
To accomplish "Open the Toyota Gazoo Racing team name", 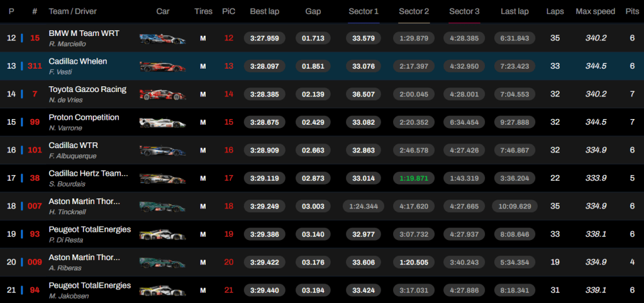I will pos(87,89).
